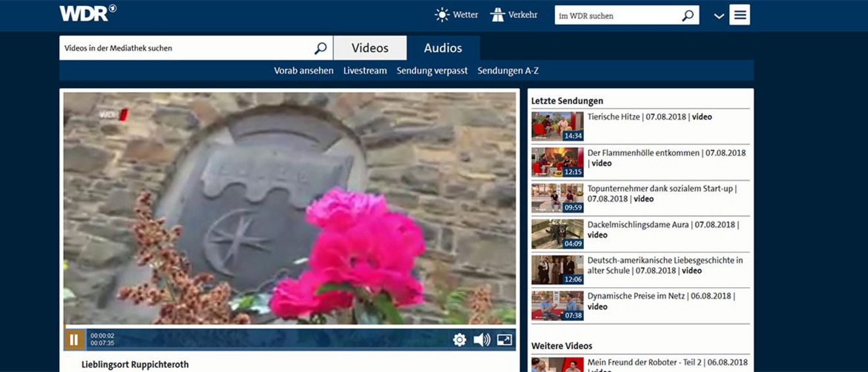Click the elapsed time 00:00:02 display
Viewport: 868px width, 372px height.
pos(103,336)
